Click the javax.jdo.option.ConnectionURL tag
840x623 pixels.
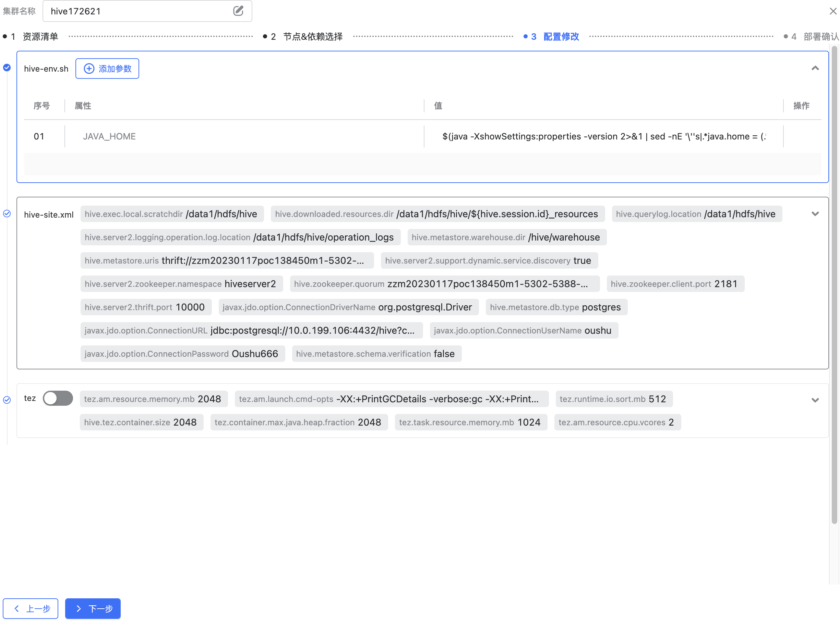point(251,331)
